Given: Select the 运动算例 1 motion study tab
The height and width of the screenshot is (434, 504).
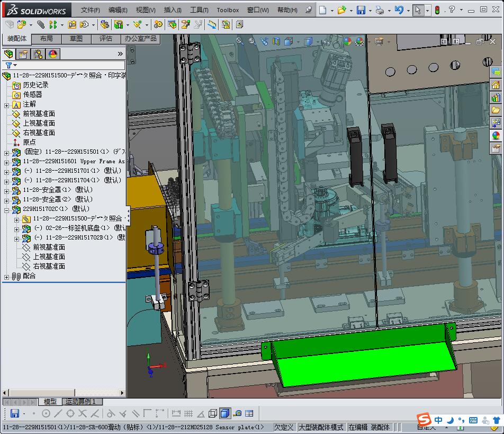Looking at the screenshot, I should coord(80,402).
